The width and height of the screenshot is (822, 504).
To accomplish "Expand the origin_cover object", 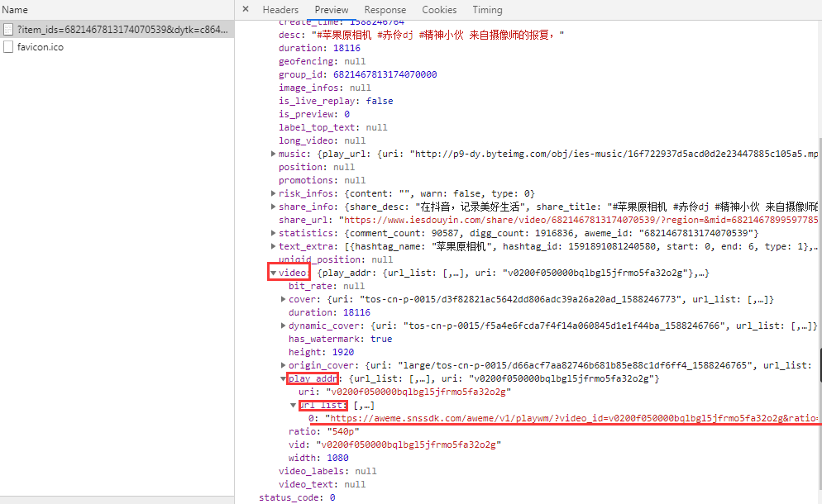I will pos(283,365).
